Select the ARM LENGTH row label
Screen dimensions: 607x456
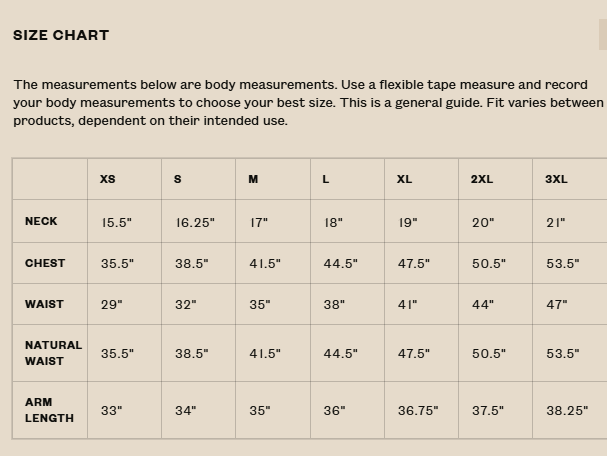49,410
